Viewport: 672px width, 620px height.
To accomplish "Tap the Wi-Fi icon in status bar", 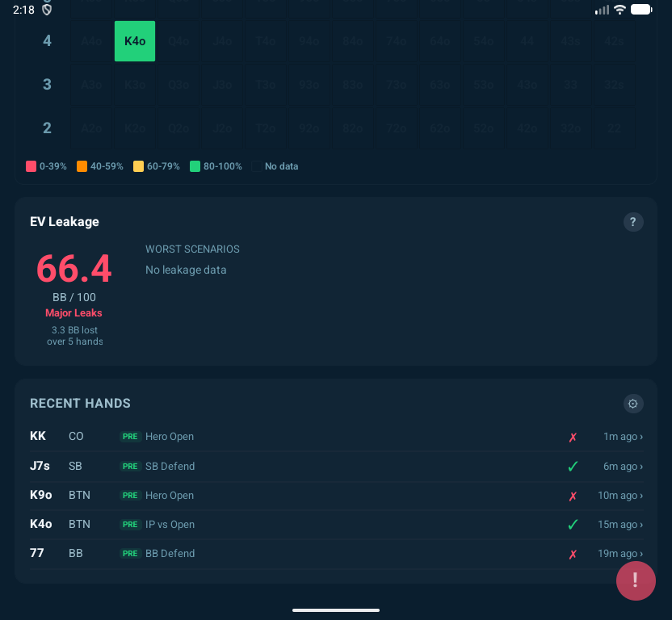I will [619, 10].
